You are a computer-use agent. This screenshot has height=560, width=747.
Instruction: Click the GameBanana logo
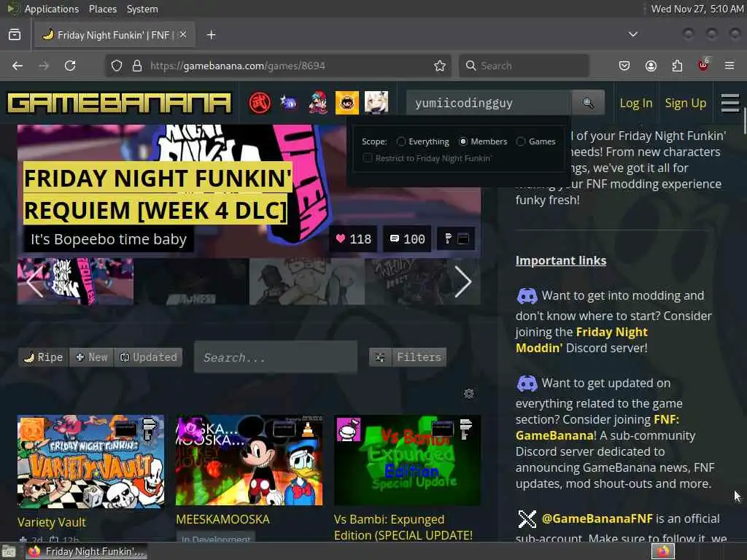pyautogui.click(x=120, y=103)
